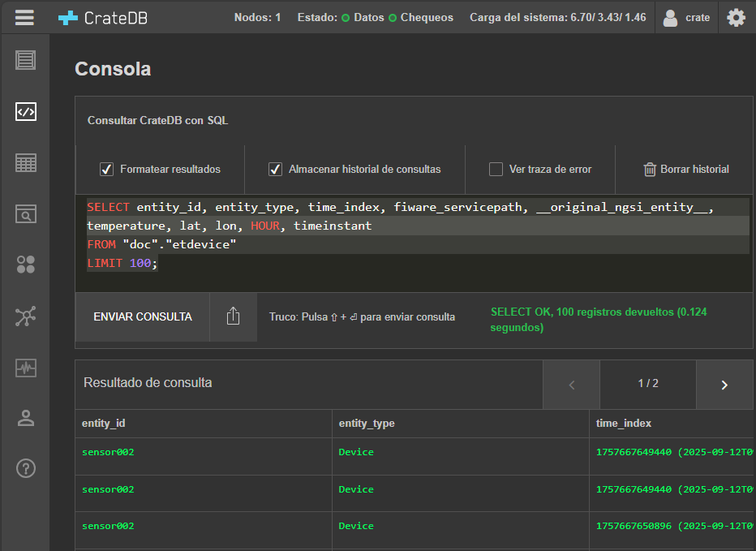This screenshot has height=551, width=756.
Task: Open the Users sidebar icon
Action: [x=26, y=418]
